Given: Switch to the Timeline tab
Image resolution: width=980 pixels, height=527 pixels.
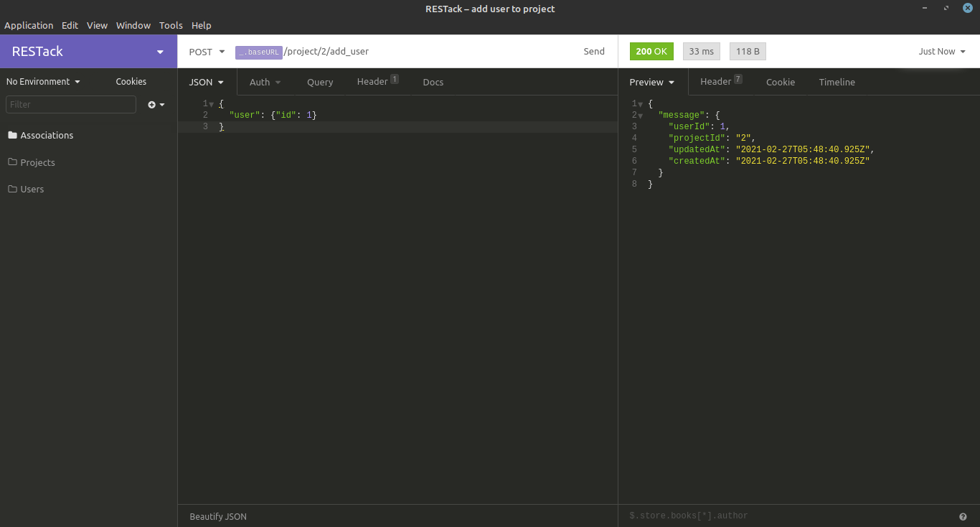Looking at the screenshot, I should point(837,82).
